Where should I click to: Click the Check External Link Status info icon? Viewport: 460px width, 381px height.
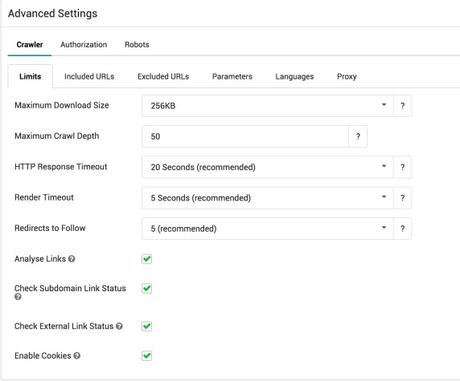[119, 326]
